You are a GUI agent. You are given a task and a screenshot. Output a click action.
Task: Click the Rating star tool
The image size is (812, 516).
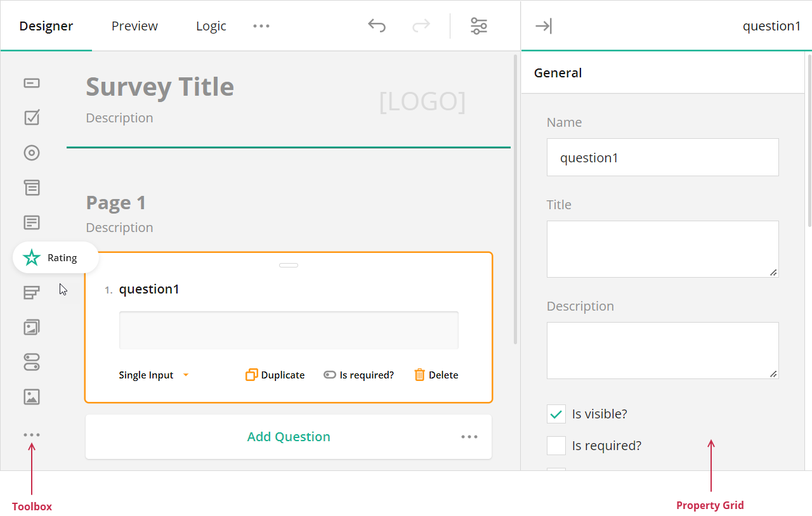coord(31,257)
